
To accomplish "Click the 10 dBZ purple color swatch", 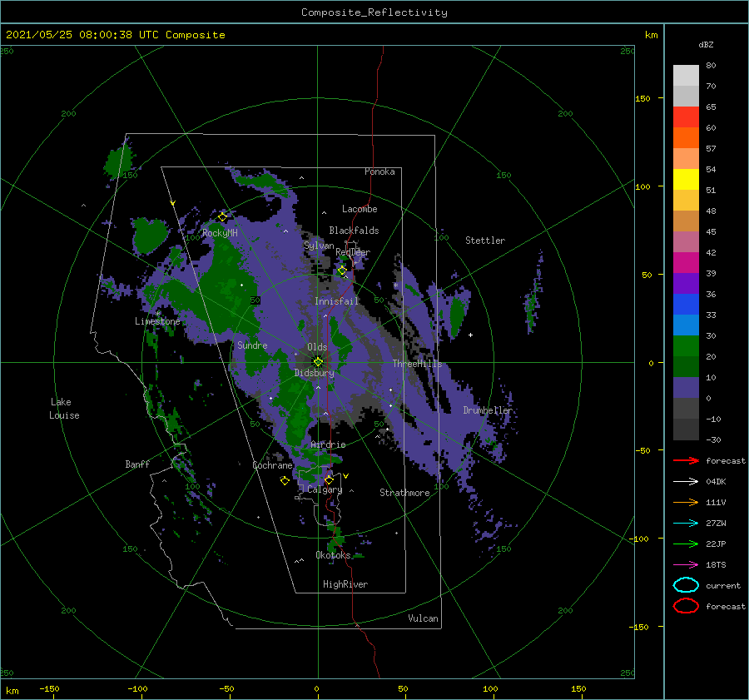I will (686, 387).
